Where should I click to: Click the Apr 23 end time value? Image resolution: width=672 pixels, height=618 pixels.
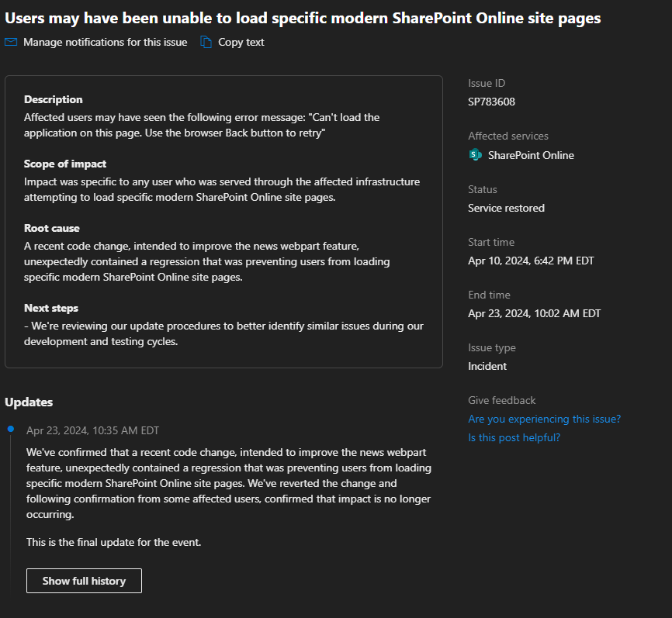tap(534, 313)
